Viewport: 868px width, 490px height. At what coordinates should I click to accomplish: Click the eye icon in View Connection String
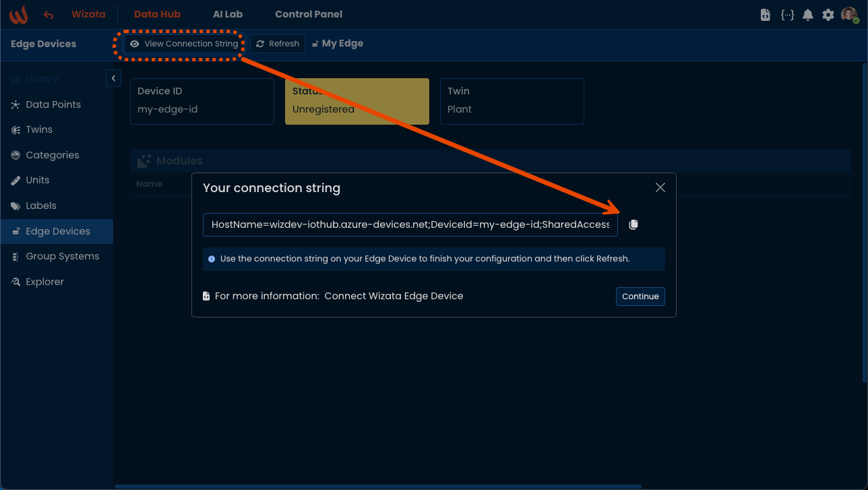point(135,44)
